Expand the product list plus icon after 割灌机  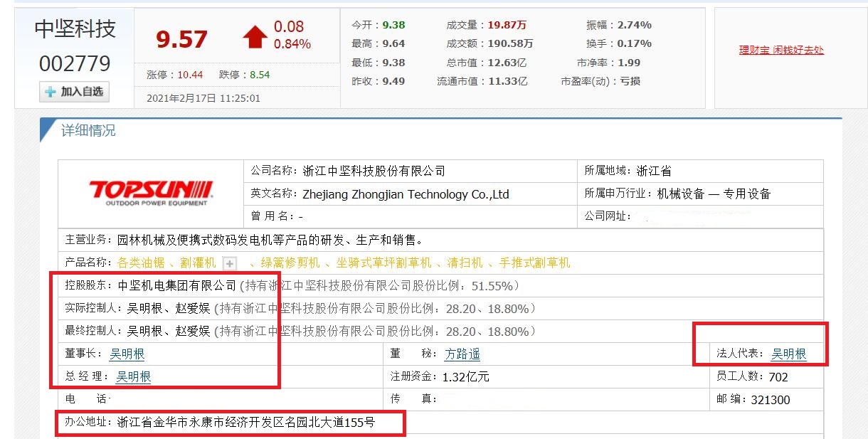[x=230, y=264]
